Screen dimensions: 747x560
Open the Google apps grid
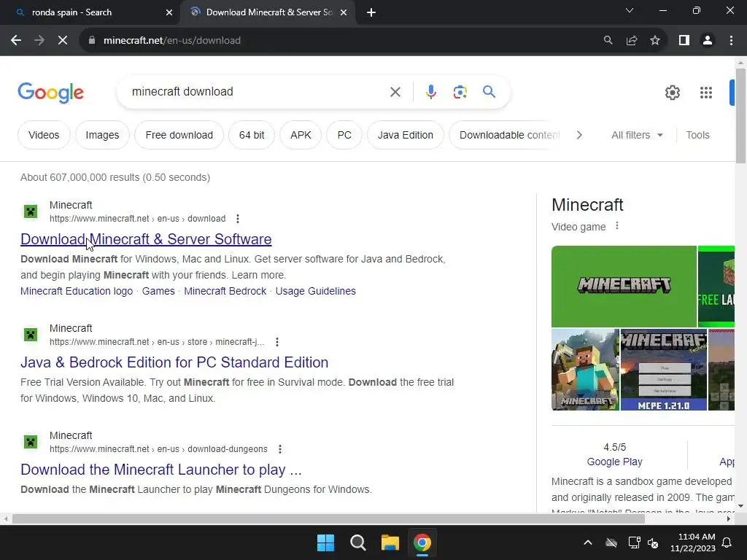pos(706,93)
